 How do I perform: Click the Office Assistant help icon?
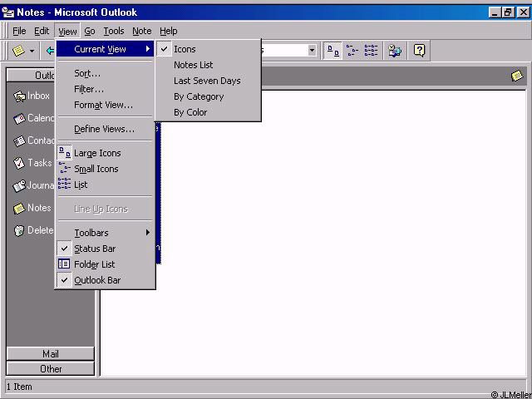419,51
